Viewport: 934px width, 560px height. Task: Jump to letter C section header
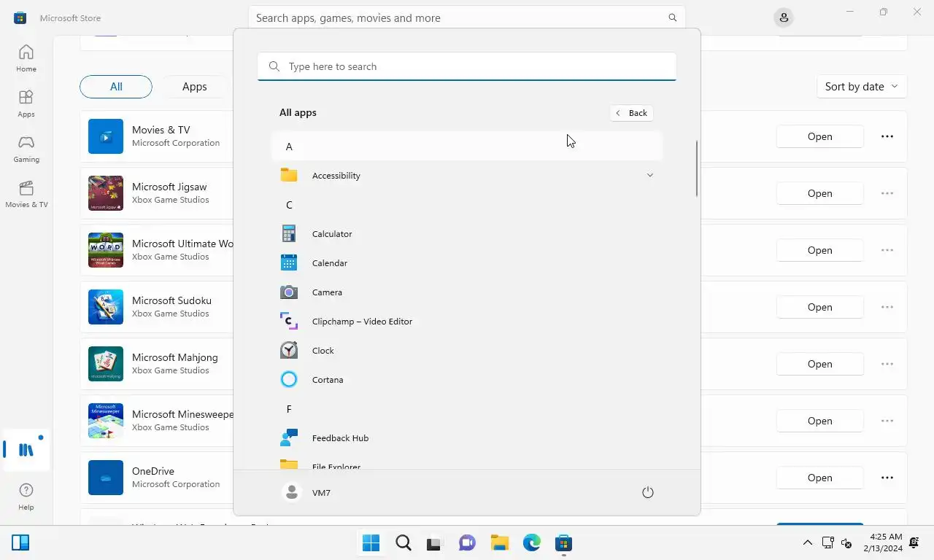[467, 205]
